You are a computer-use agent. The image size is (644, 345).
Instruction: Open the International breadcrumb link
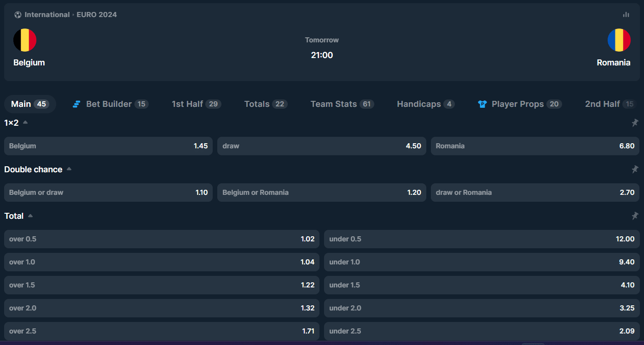point(47,15)
